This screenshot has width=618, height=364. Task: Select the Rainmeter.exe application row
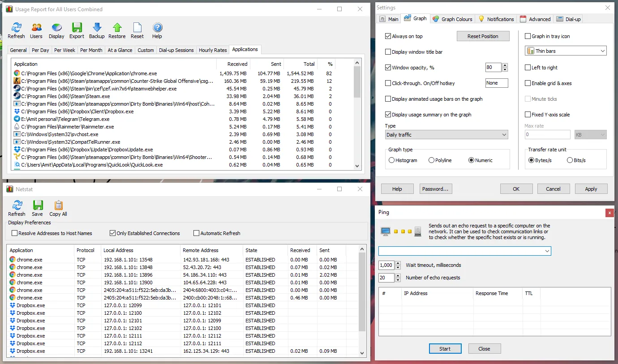[183, 127]
